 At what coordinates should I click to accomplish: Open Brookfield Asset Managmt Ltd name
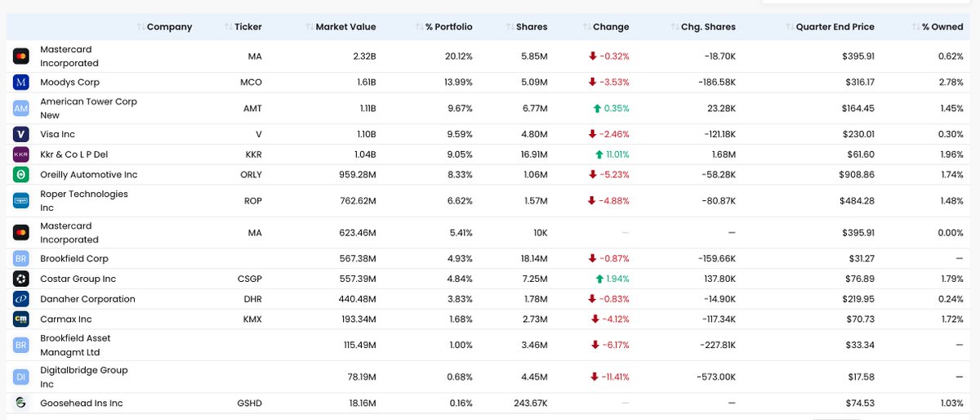coord(75,345)
